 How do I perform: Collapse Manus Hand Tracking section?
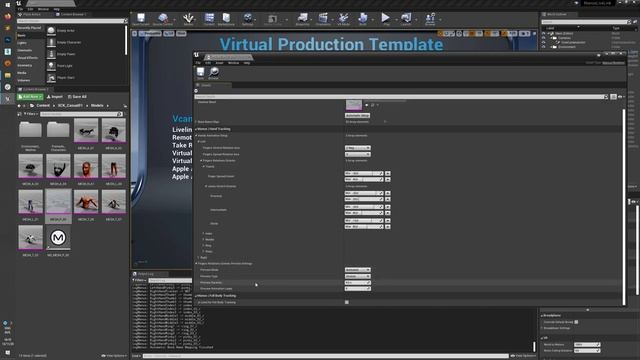coord(196,129)
